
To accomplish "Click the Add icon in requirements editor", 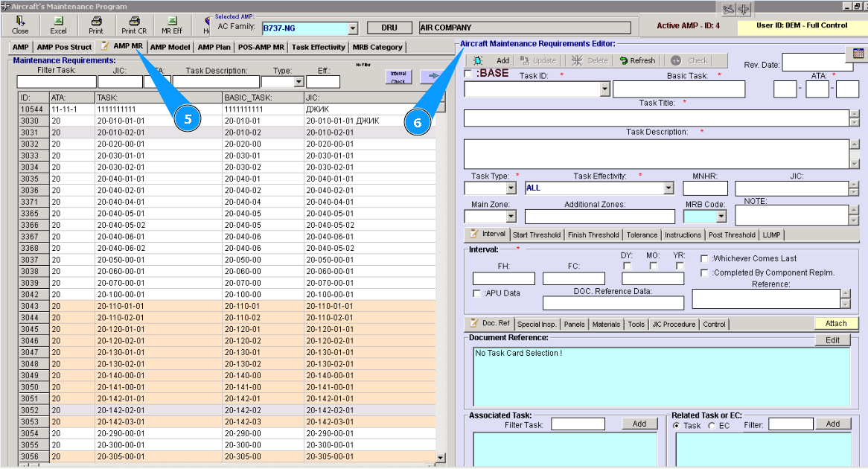I will [477, 60].
